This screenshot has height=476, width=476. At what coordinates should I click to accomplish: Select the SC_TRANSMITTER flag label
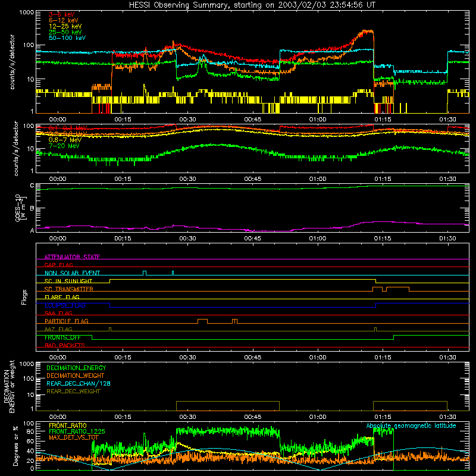click(x=69, y=289)
